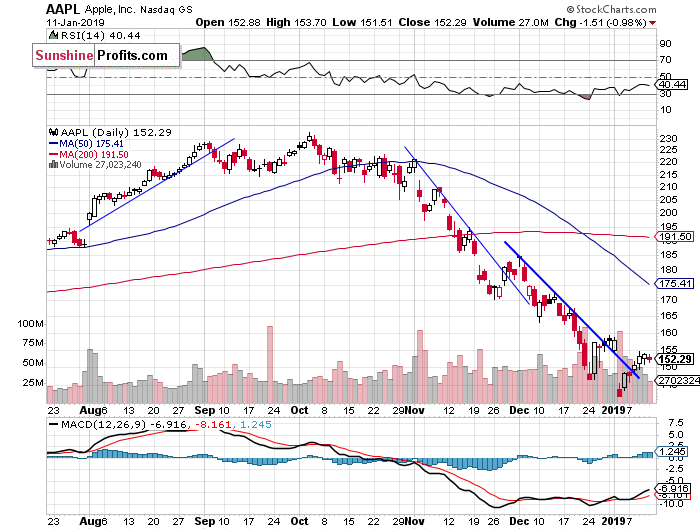Click the 'Low 151.51' value
This screenshot has height=530, width=700.
tap(362, 22)
